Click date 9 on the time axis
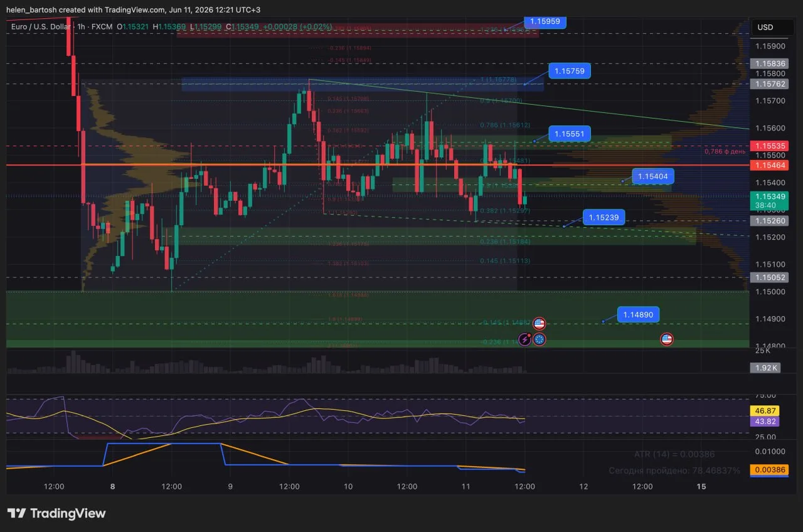Screen dimensions: 803x532 230,486
